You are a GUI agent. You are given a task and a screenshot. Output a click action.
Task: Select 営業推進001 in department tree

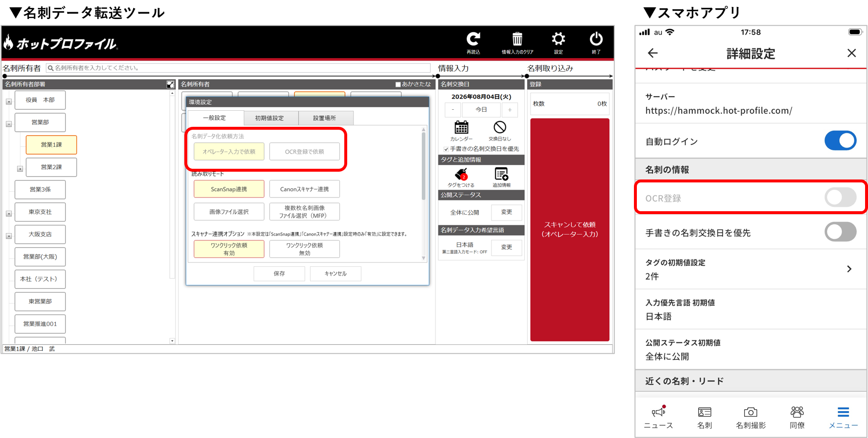point(40,324)
